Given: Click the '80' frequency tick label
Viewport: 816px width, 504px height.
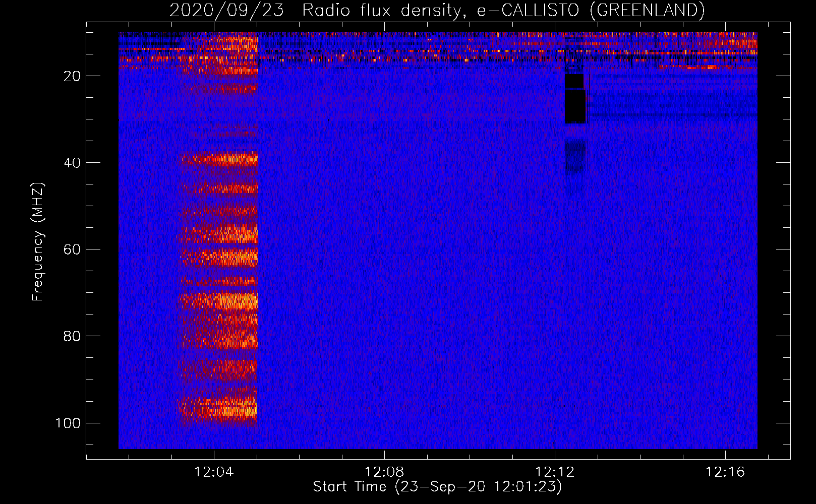Looking at the screenshot, I should (72, 336).
